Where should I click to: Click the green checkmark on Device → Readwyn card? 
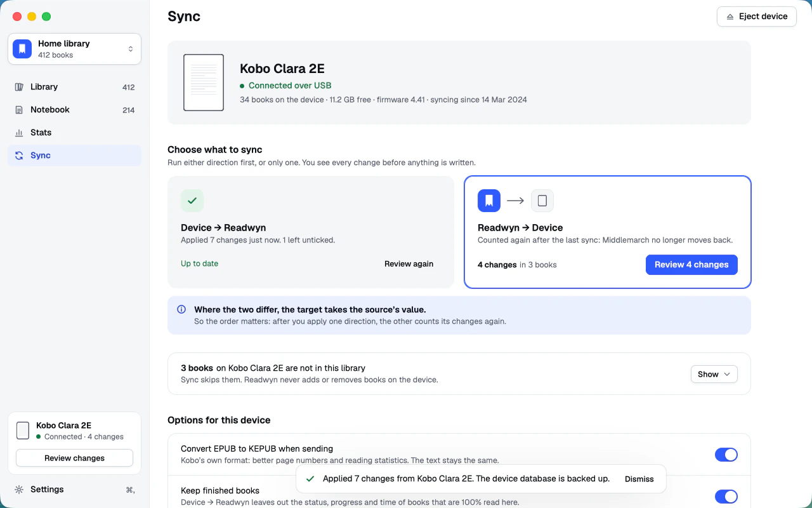tap(192, 201)
